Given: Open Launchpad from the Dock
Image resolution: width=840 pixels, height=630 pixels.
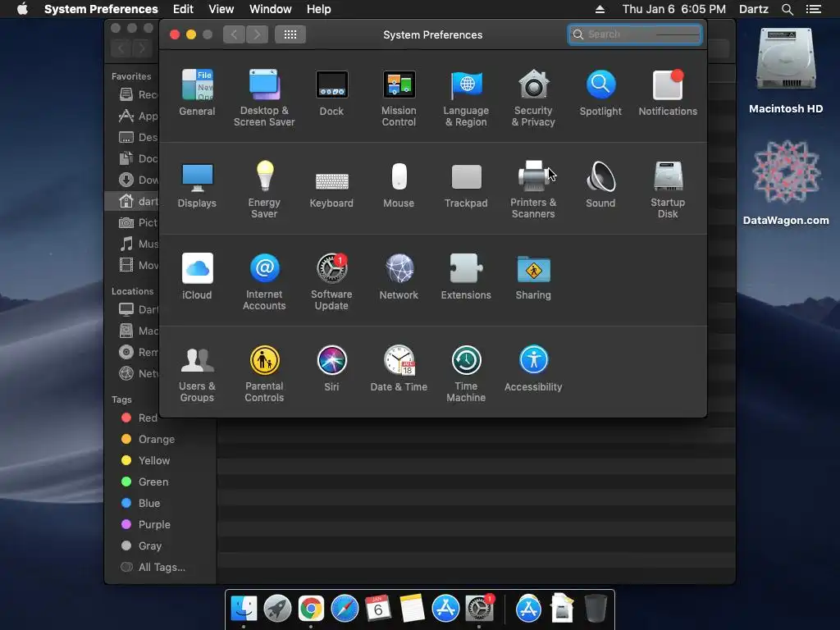Looking at the screenshot, I should click(277, 609).
